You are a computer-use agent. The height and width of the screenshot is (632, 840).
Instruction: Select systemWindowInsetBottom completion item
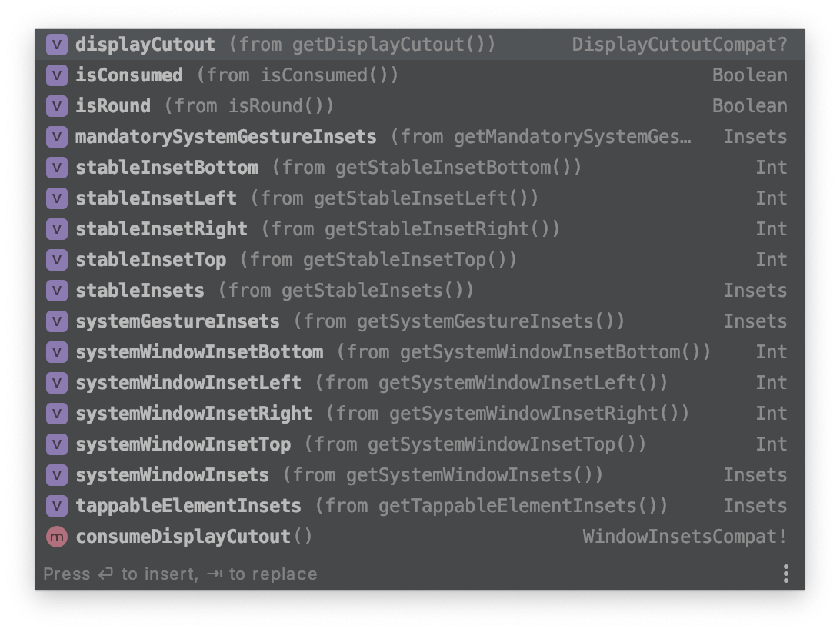tap(420, 352)
